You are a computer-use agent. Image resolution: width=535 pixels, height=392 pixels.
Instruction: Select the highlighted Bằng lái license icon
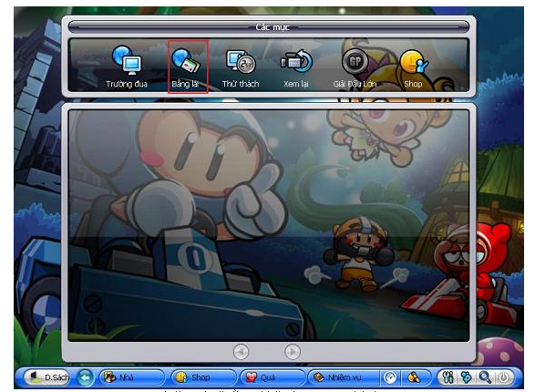click(188, 67)
